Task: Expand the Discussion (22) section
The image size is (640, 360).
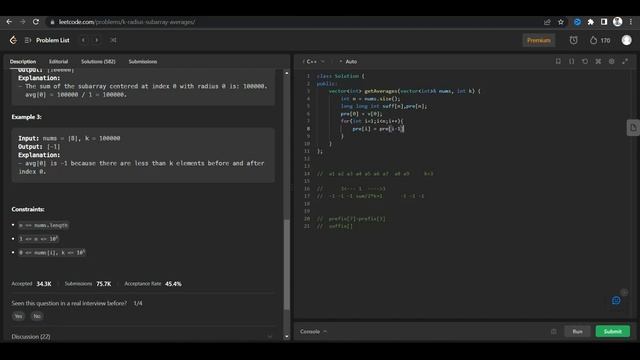Action: click(x=141, y=337)
